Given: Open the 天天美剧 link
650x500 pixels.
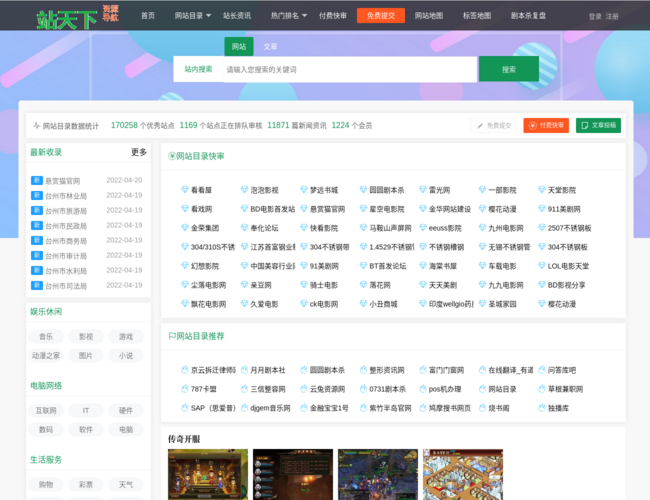Looking at the screenshot, I should pyautogui.click(x=443, y=285).
